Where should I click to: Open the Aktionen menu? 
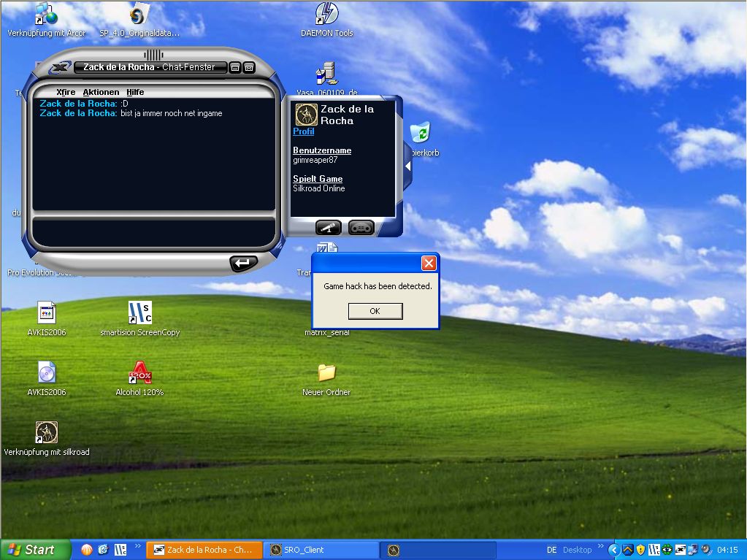click(x=101, y=92)
